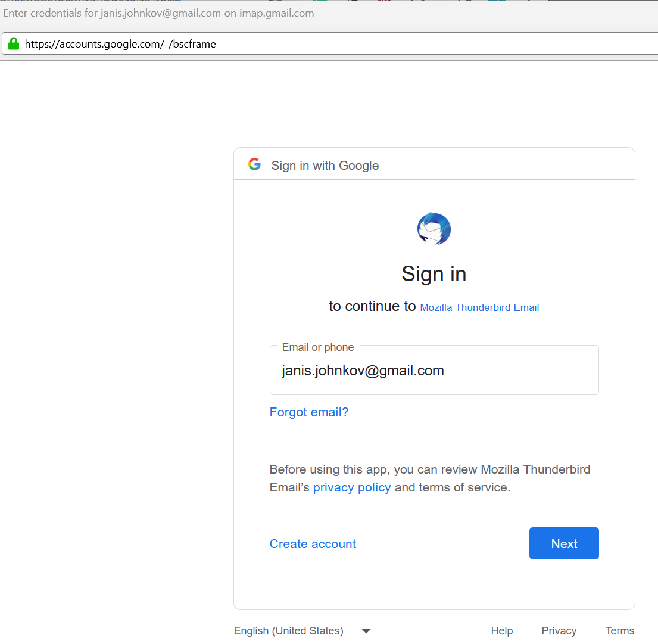
Task: Click the green padlock security icon
Action: pos(14,43)
